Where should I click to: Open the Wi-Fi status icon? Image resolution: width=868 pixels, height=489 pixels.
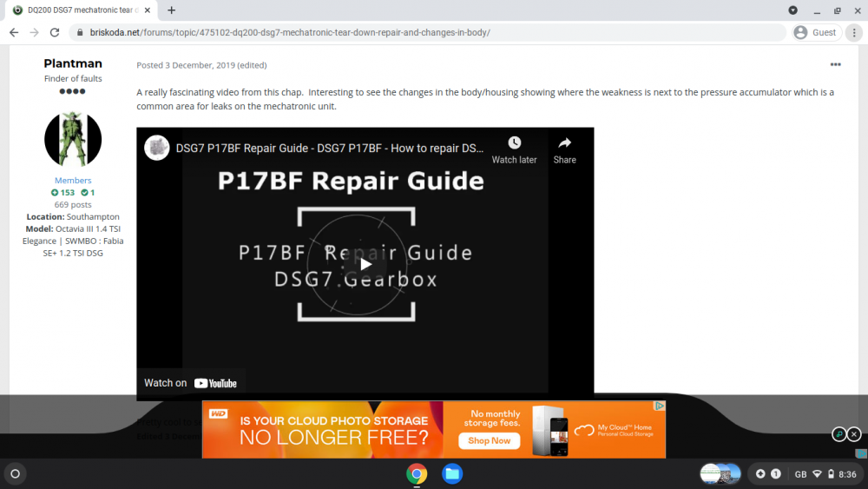817,474
